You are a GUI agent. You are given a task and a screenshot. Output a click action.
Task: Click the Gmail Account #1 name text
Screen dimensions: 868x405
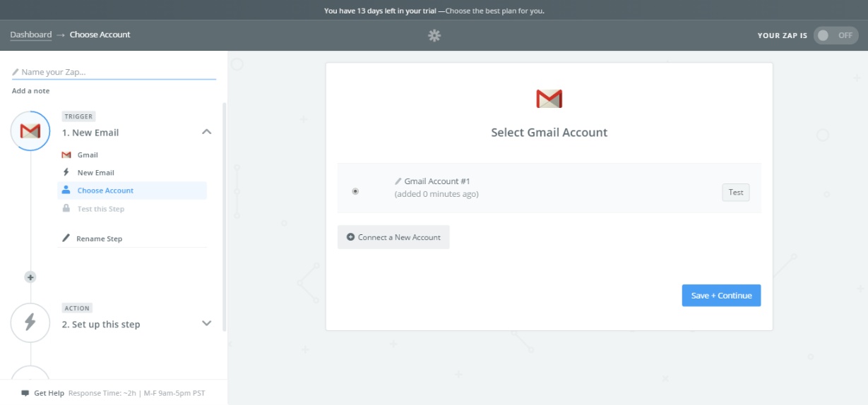pyautogui.click(x=437, y=181)
